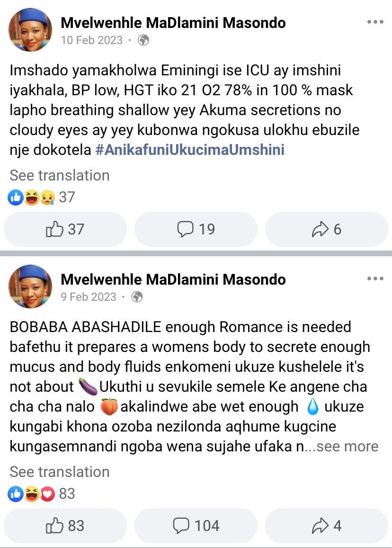Image resolution: width=392 pixels, height=548 pixels.
Task: Open comments on post with 19 comments
Action: pyautogui.click(x=196, y=230)
